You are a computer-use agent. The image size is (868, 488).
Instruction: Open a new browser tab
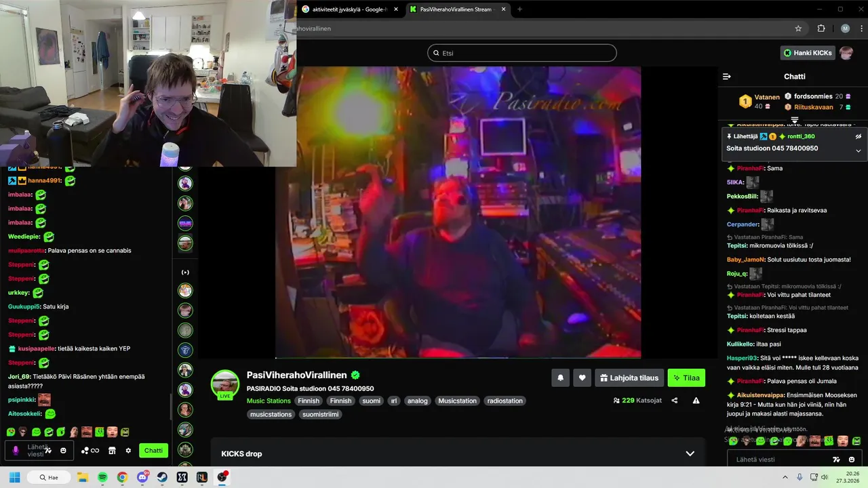point(520,9)
